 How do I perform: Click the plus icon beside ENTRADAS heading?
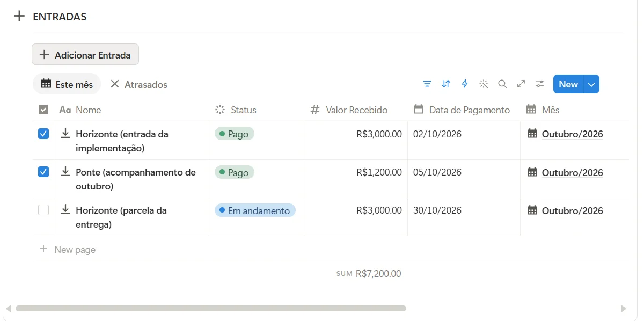coord(19,16)
